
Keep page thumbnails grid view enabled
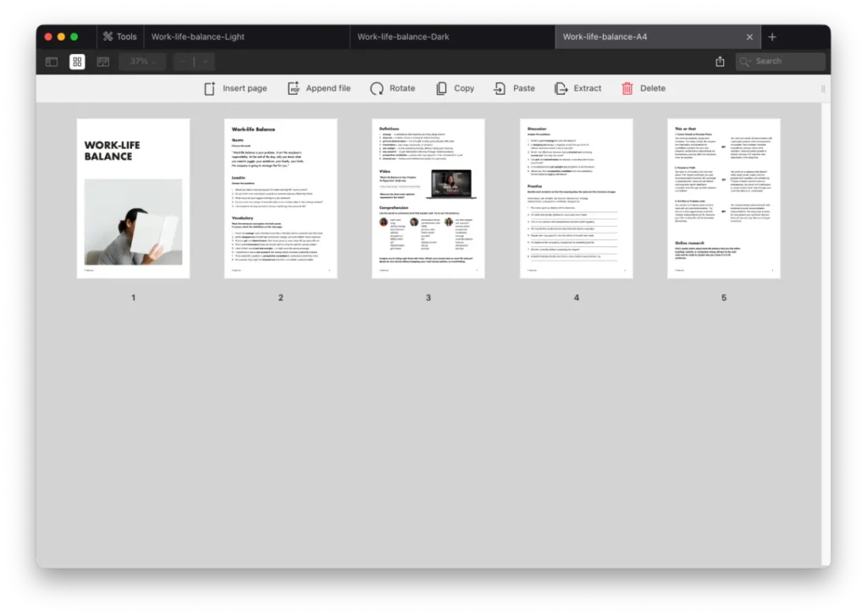(77, 62)
